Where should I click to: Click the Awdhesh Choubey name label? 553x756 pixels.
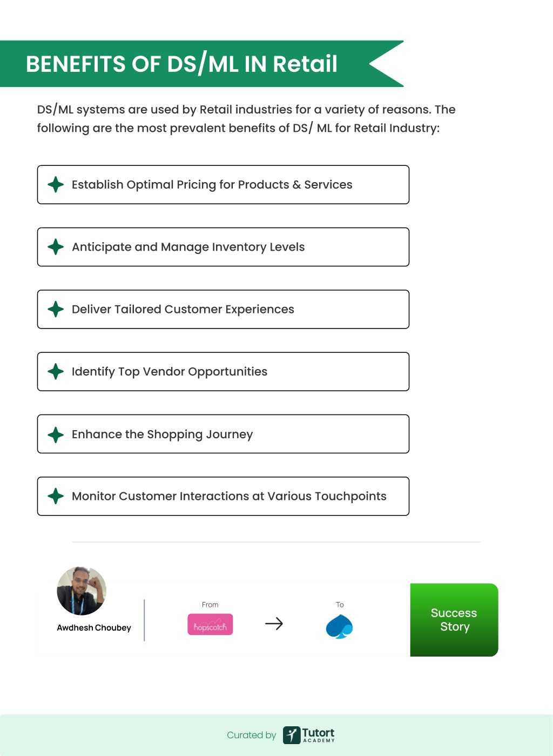click(94, 628)
